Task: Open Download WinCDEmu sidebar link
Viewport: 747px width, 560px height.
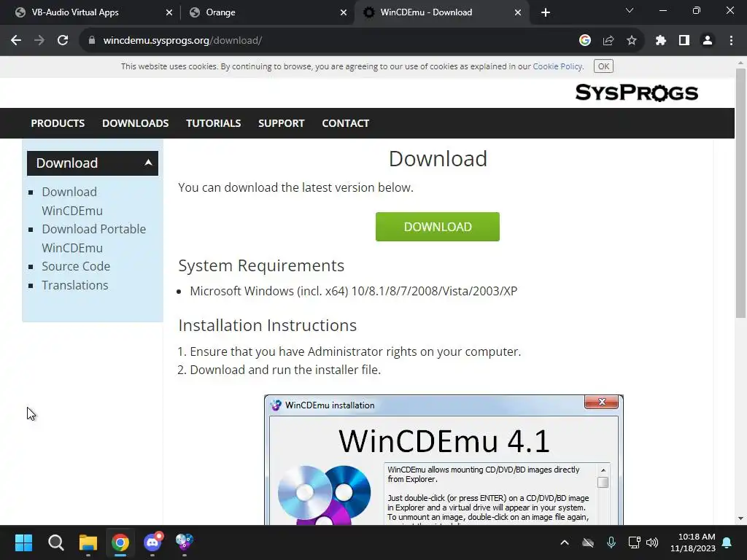Action: 72,201
